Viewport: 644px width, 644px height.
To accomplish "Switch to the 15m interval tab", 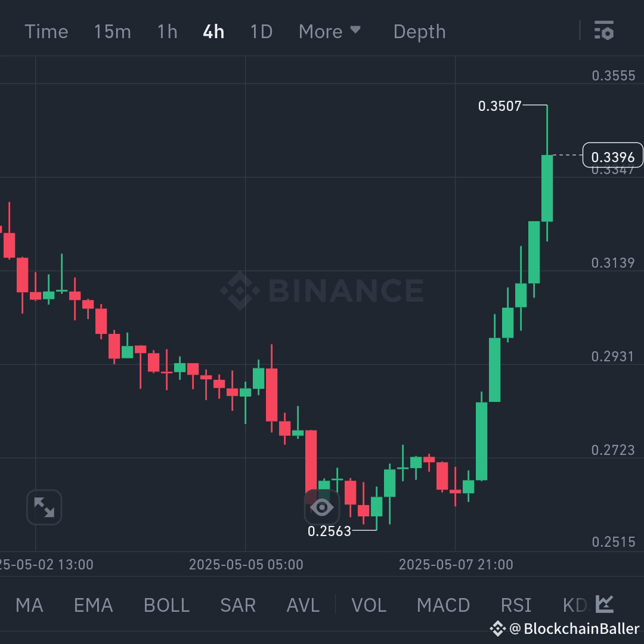I will pos(112,31).
